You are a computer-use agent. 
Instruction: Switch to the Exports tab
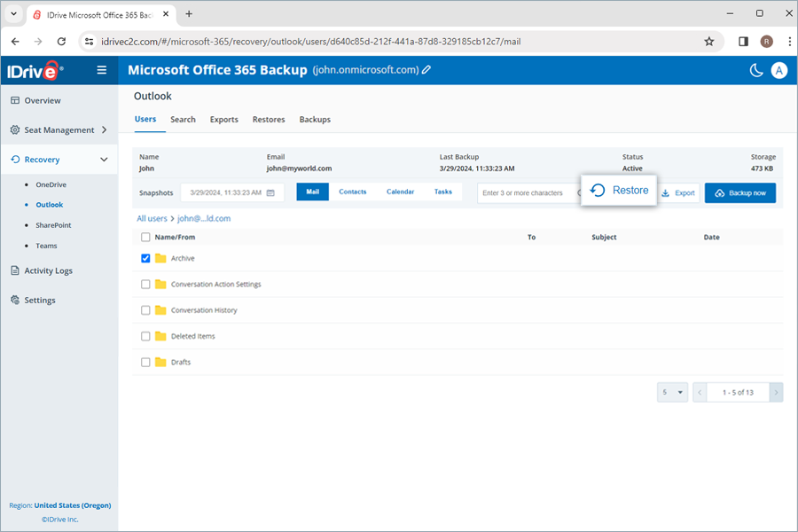(223, 120)
